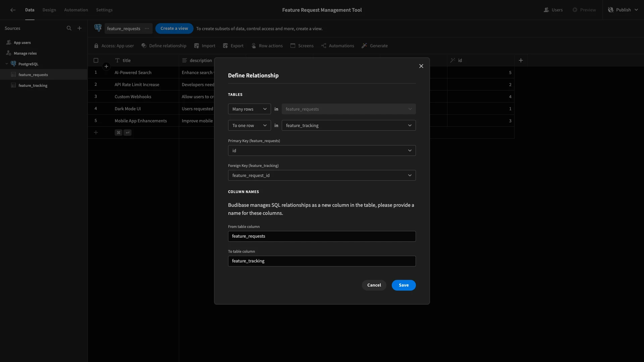Open Primary Key id dropdown
The width and height of the screenshot is (644, 362).
tap(322, 150)
